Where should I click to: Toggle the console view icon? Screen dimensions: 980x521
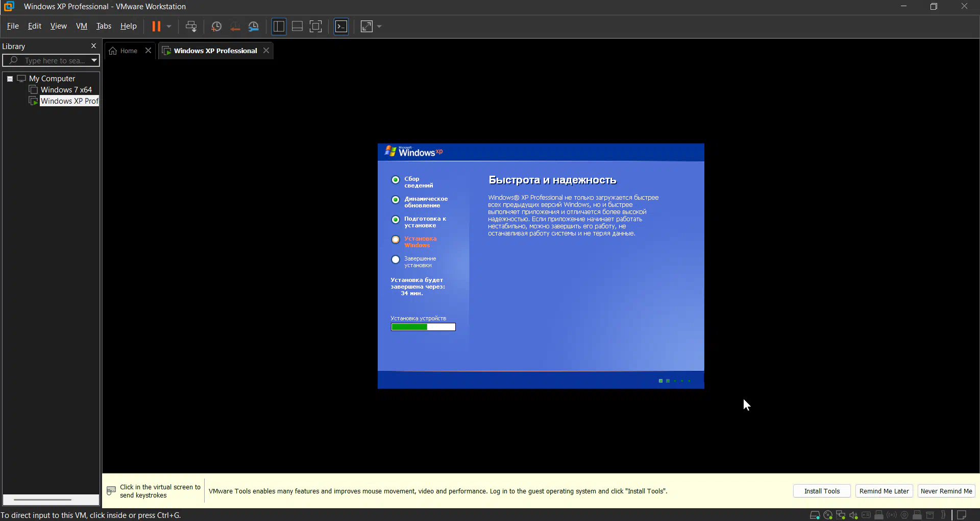pyautogui.click(x=341, y=26)
